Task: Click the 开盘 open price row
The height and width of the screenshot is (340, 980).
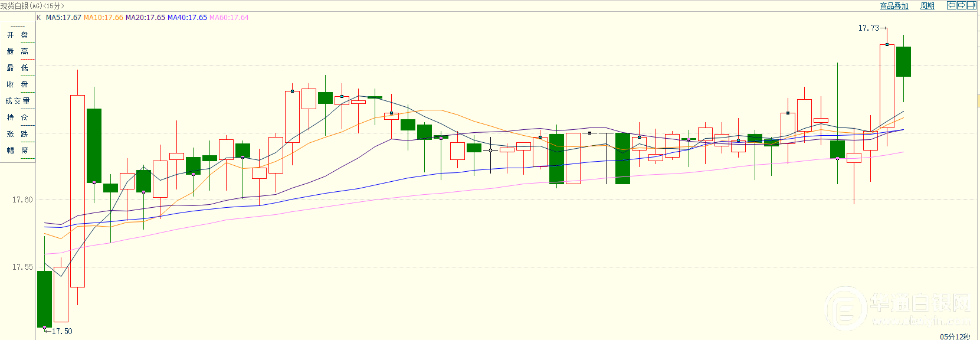Action: [18, 35]
